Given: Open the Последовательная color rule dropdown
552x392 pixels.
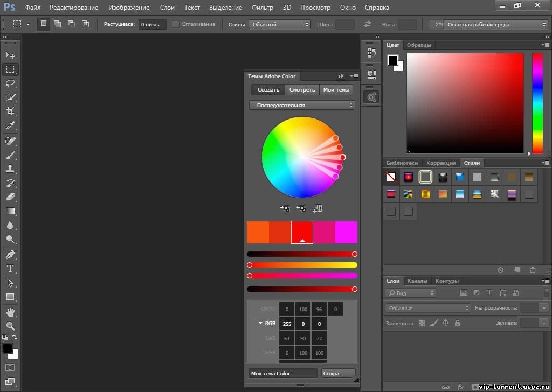Looking at the screenshot, I should coord(302,105).
